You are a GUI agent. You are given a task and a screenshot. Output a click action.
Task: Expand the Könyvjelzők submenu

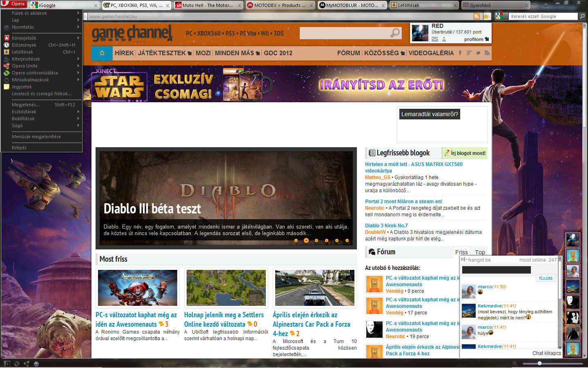click(x=41, y=38)
